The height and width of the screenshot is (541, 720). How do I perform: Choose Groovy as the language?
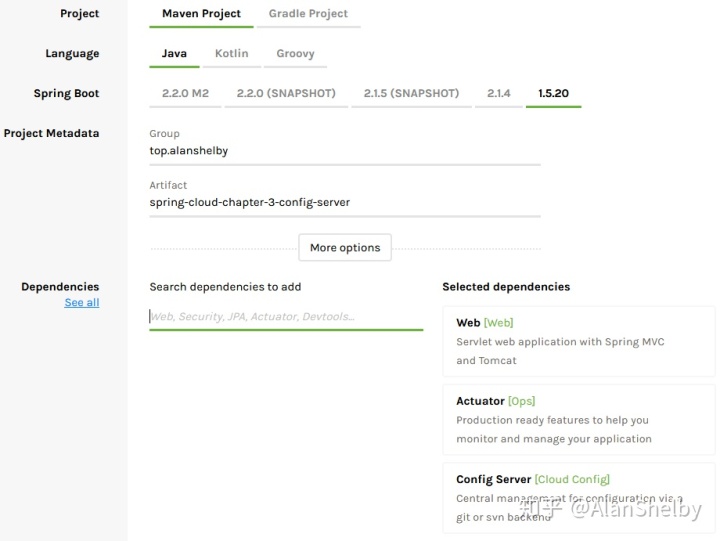pyautogui.click(x=295, y=54)
